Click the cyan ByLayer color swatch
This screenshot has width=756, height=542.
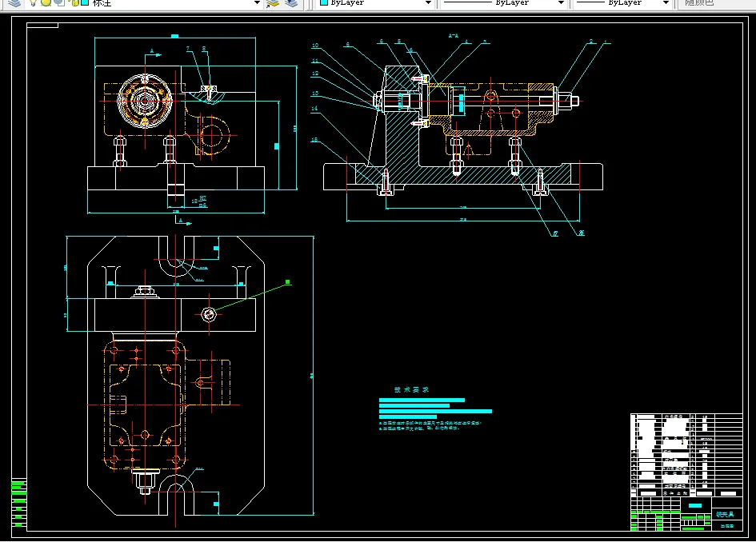pyautogui.click(x=324, y=2)
